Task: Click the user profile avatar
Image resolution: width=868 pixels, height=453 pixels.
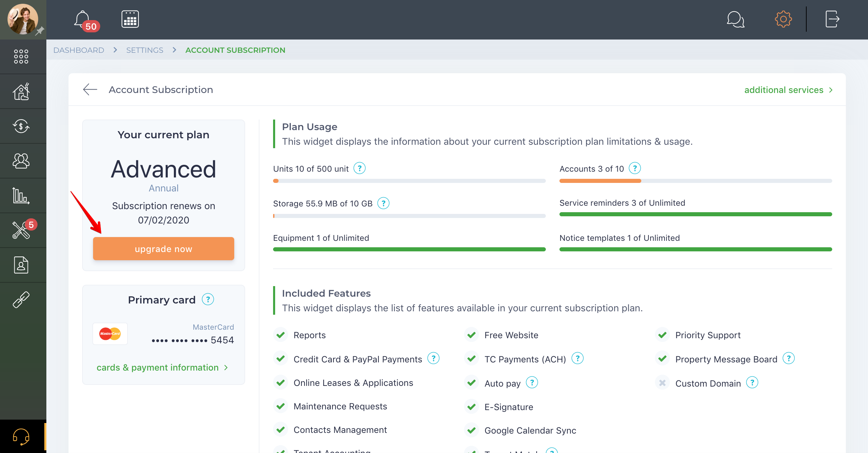Action: point(23,19)
